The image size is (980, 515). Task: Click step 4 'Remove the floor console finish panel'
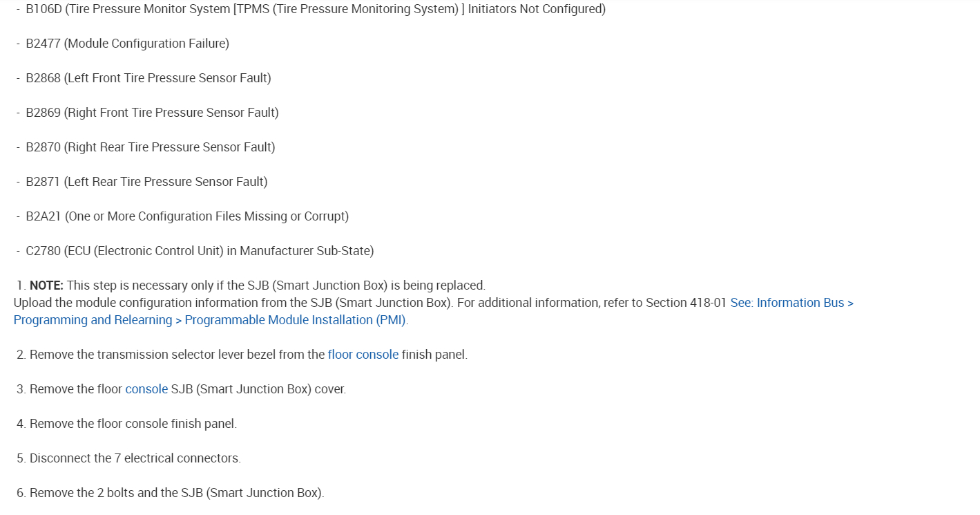[133, 424]
